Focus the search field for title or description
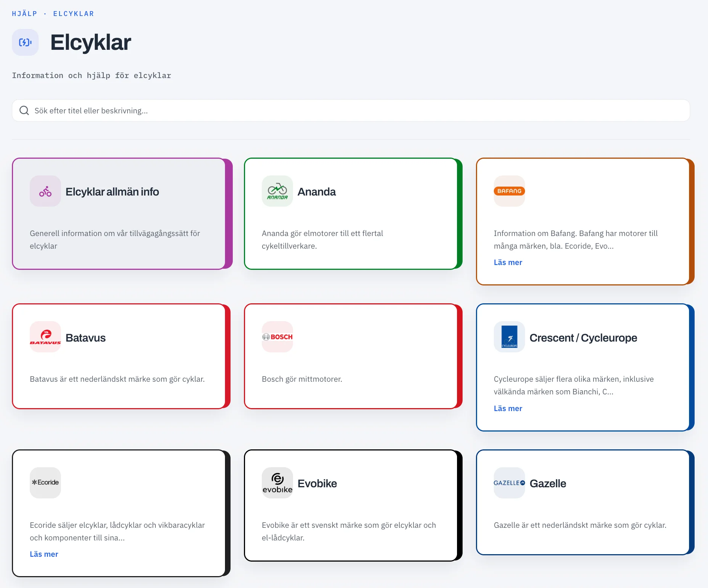 pyautogui.click(x=351, y=110)
